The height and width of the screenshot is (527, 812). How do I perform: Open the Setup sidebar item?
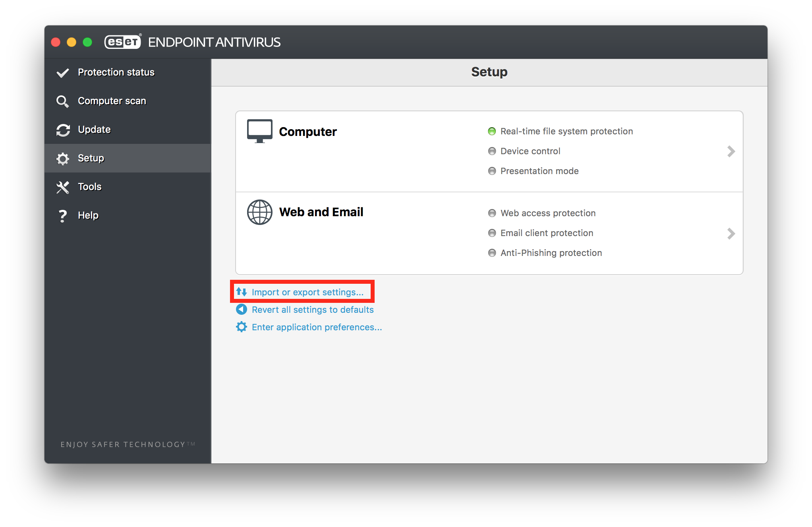tap(91, 158)
